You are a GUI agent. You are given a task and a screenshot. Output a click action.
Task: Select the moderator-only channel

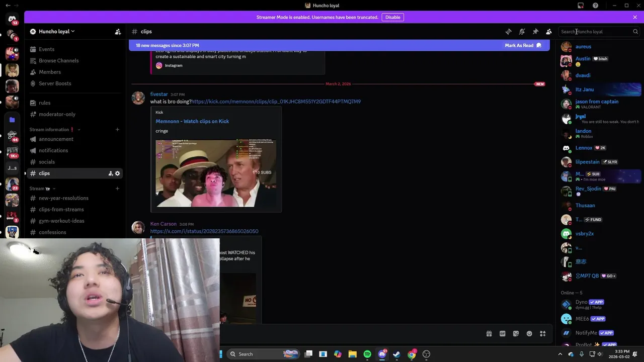tap(75, 114)
